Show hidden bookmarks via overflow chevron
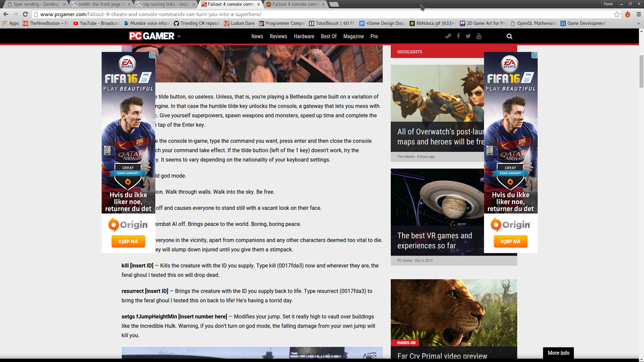This screenshot has width=644, height=362. click(x=639, y=24)
